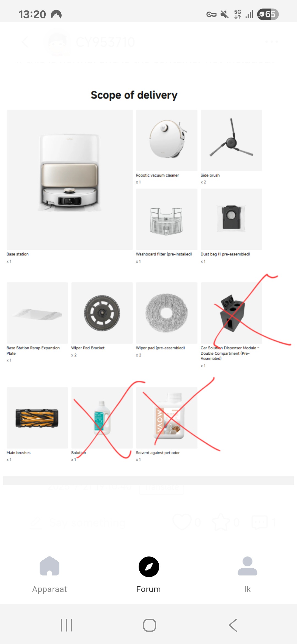Tap the Android home button
This screenshot has height=644, width=297.
coord(150,625)
